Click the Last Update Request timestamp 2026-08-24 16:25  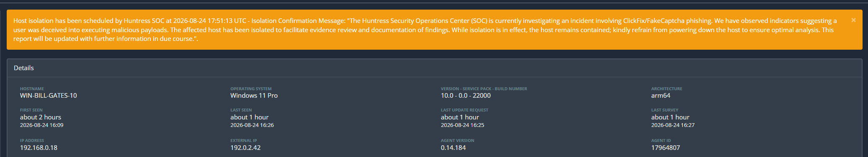[x=463, y=125]
